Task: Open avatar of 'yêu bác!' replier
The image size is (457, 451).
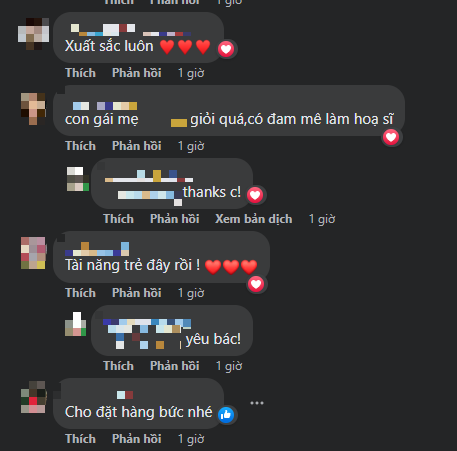Action: coord(75,324)
